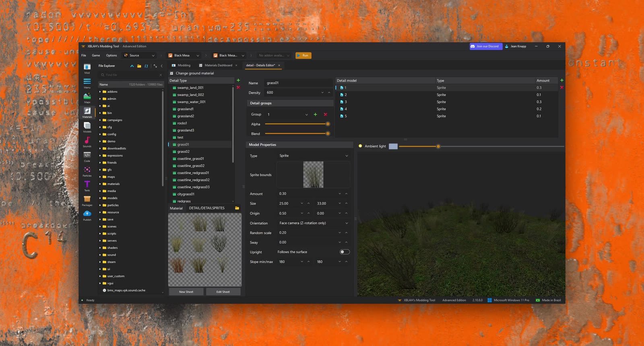The image size is (644, 346).
Task: Click the Ambient light color swatch
Action: [393, 146]
